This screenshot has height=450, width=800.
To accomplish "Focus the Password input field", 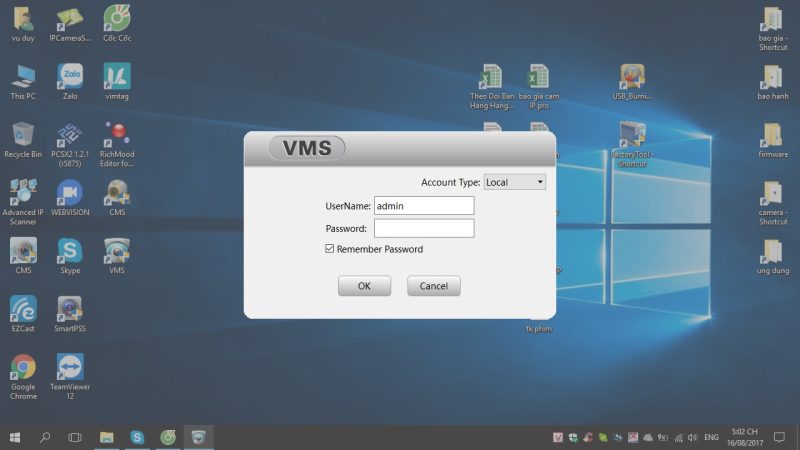I will 424,228.
